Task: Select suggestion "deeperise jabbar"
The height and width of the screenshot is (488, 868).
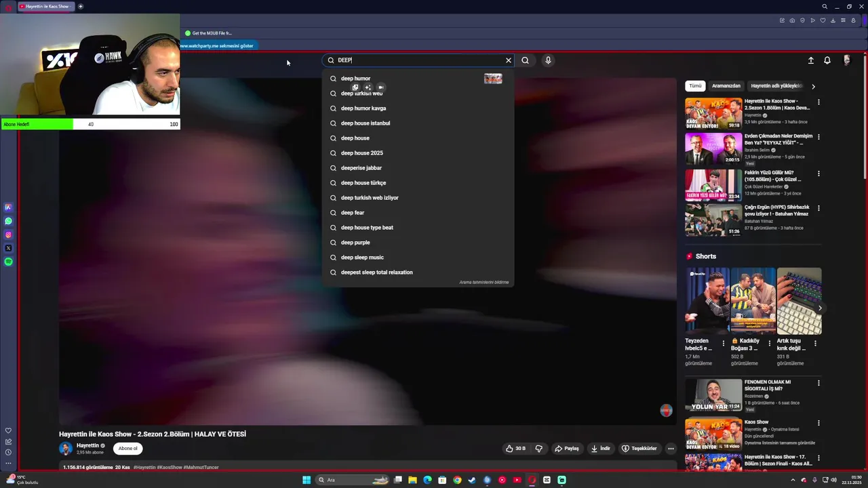Action: coord(418,168)
